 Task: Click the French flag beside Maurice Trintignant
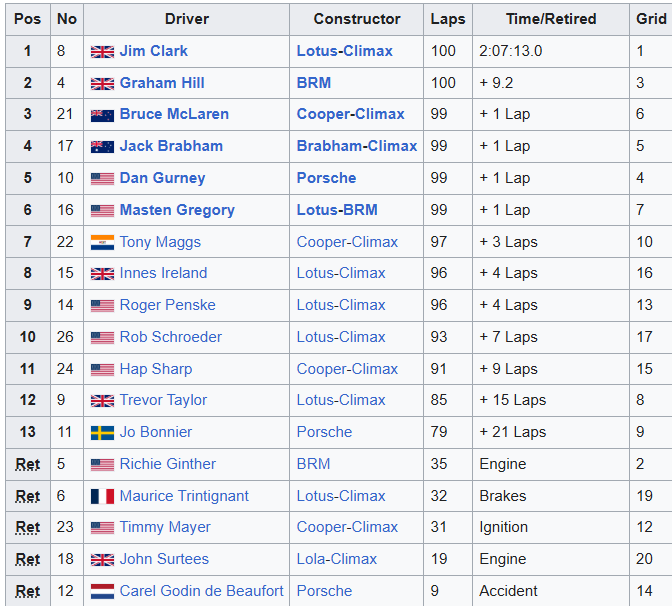[102, 496]
